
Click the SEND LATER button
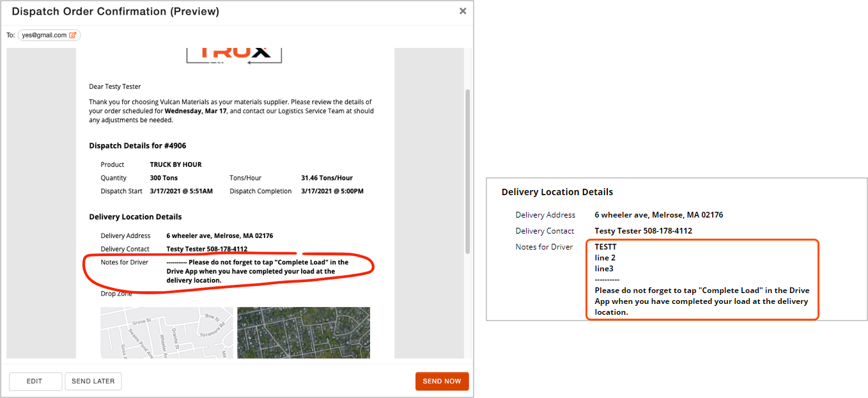(93, 381)
